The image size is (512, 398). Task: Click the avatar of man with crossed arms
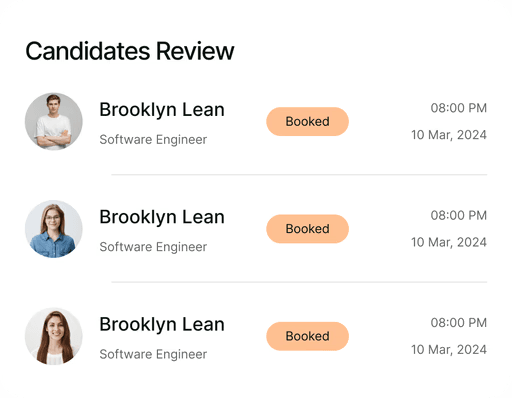pos(54,121)
